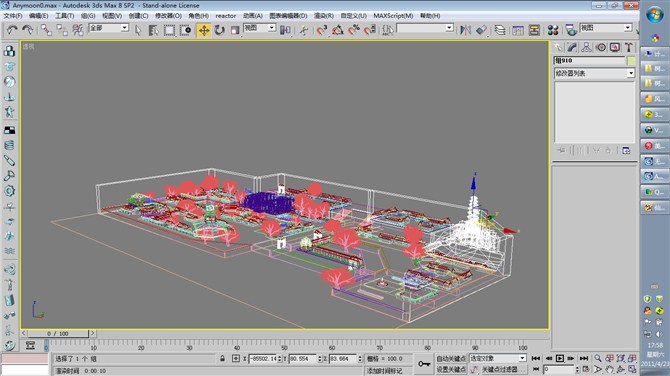
Task: Click the Z coordinate field
Action: (x=343, y=359)
